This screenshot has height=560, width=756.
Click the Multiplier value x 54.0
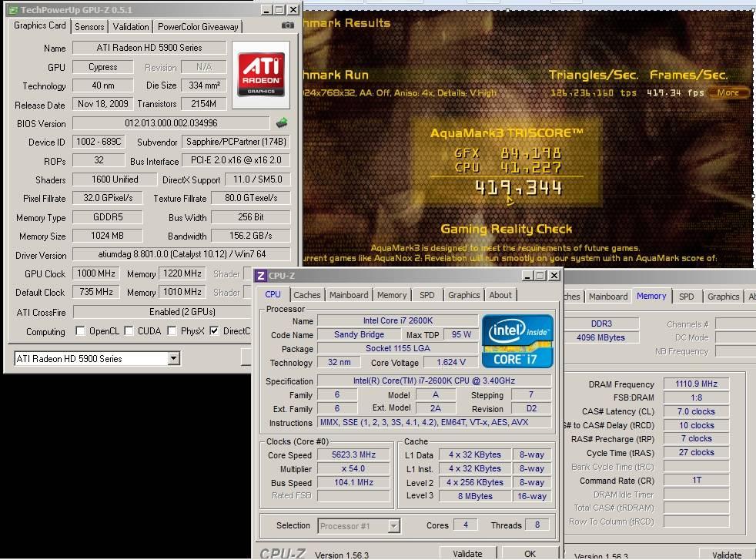click(353, 468)
